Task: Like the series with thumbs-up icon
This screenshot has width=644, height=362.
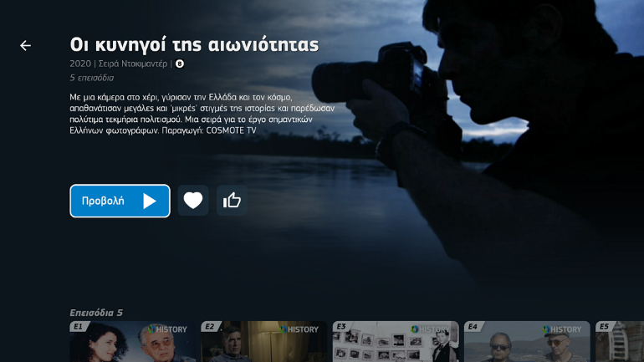Action: point(232,201)
